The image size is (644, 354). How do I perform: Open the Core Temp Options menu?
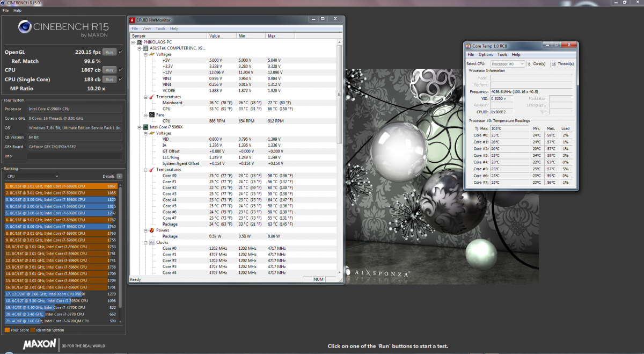click(486, 55)
